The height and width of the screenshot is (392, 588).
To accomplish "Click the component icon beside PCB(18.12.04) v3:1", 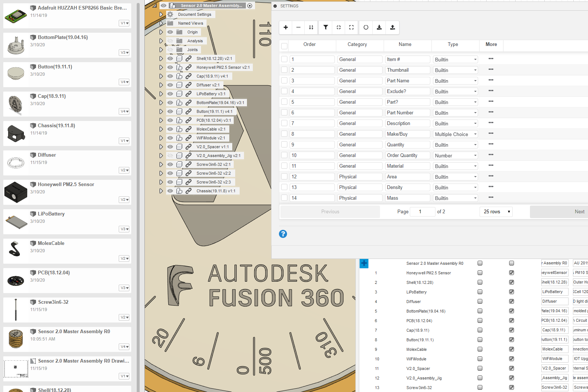I will point(179,120).
